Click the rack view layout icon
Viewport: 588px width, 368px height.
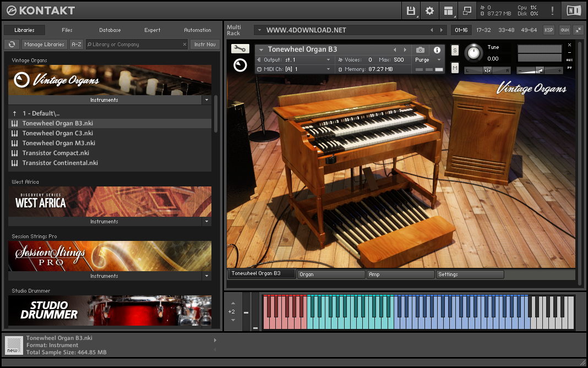pyautogui.click(x=448, y=10)
